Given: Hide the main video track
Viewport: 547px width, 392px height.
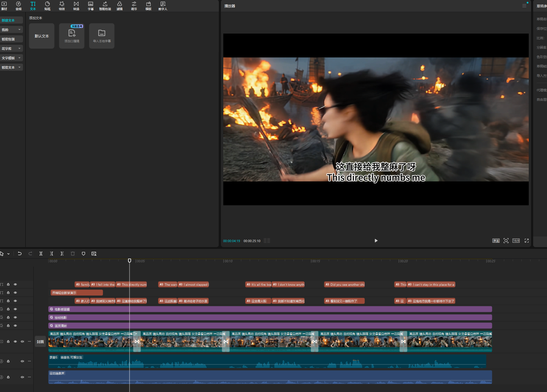Looking at the screenshot, I should 15,342.
